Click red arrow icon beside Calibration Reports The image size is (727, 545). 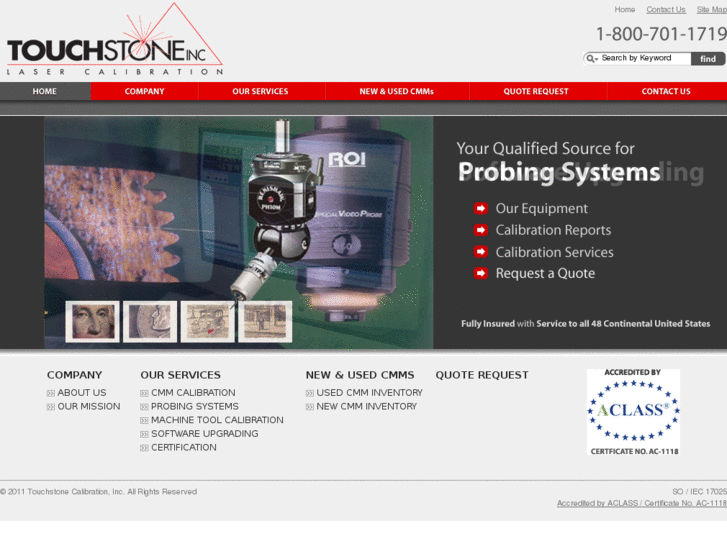point(481,230)
